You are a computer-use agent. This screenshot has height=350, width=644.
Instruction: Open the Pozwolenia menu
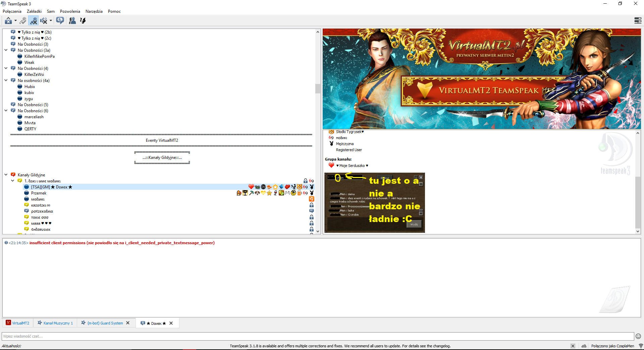(70, 11)
